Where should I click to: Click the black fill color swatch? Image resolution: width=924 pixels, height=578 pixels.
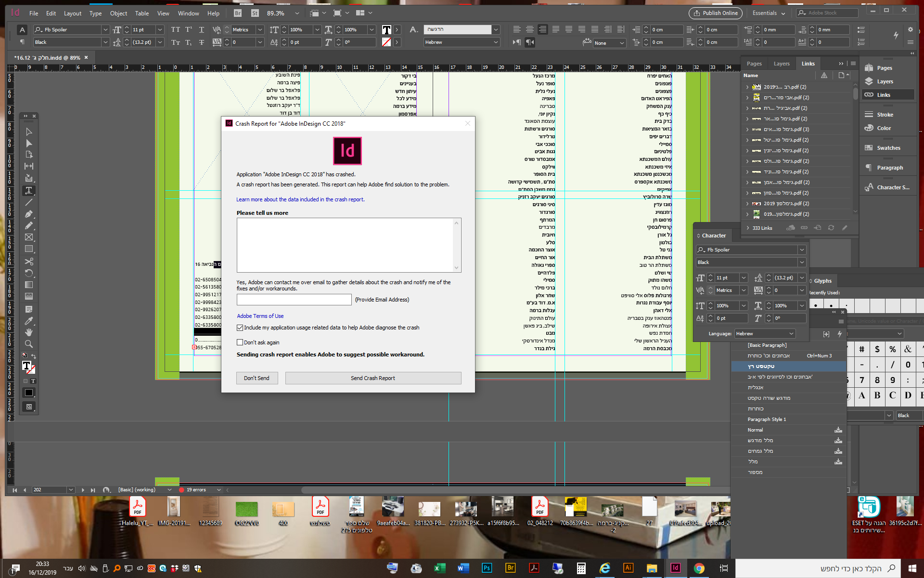(29, 393)
